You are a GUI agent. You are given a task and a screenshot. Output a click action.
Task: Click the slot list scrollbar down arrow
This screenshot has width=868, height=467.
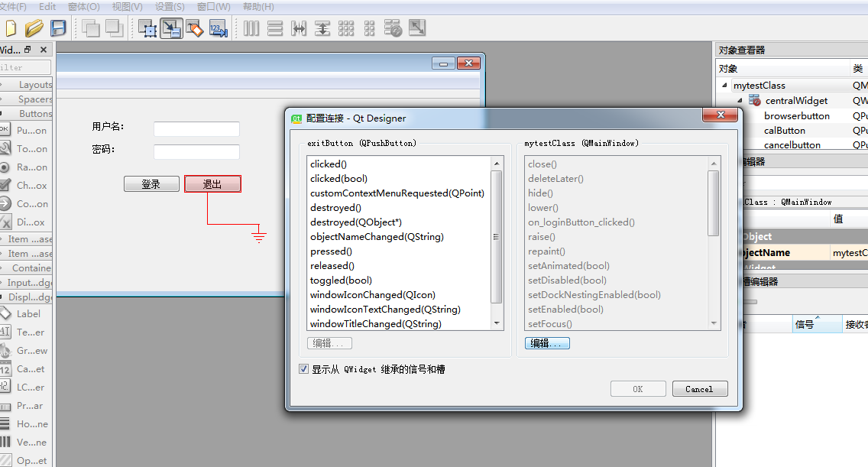714,323
